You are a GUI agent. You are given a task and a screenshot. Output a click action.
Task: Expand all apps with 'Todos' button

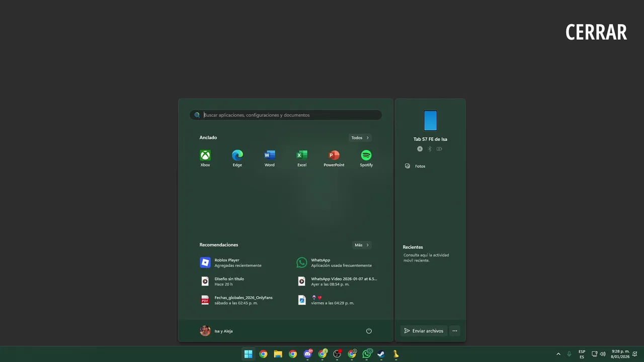coord(360,138)
